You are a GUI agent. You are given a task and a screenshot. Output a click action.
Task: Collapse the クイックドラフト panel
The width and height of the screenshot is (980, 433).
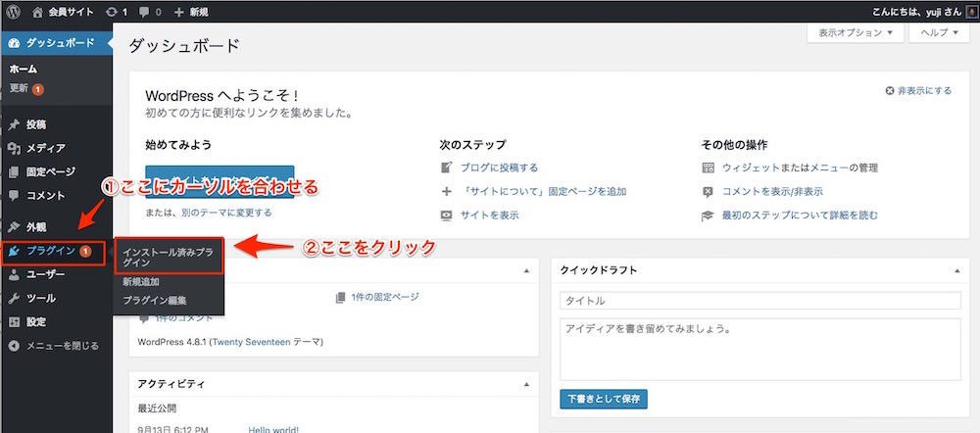957,270
